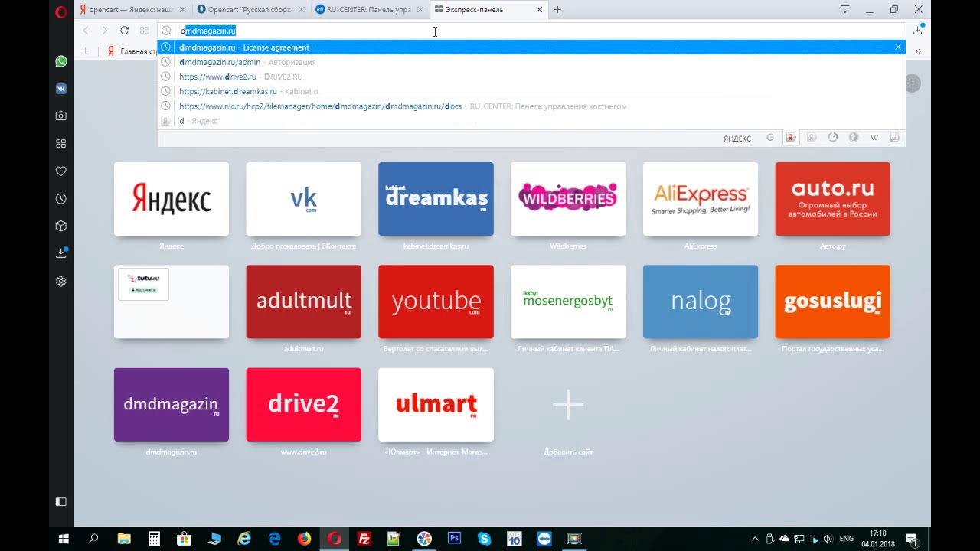This screenshot has height=551, width=980.
Task: Open the tutu.ru speed dial tile
Action: coord(171,302)
